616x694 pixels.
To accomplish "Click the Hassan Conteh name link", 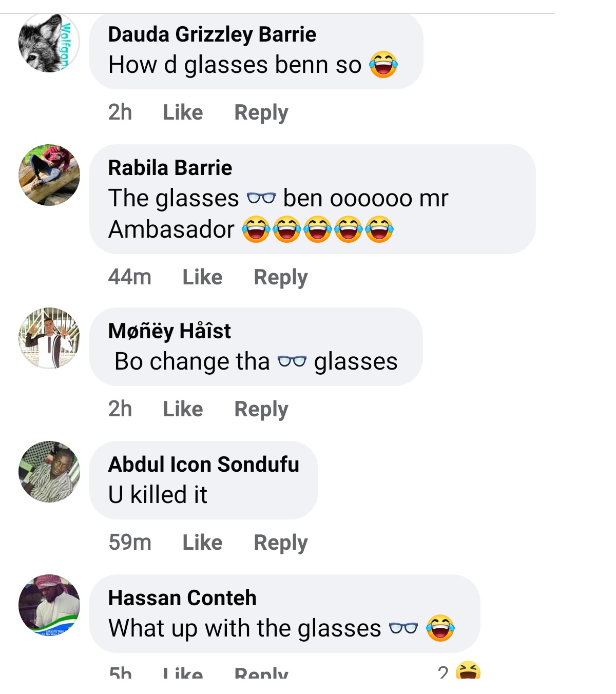I will 182,598.
